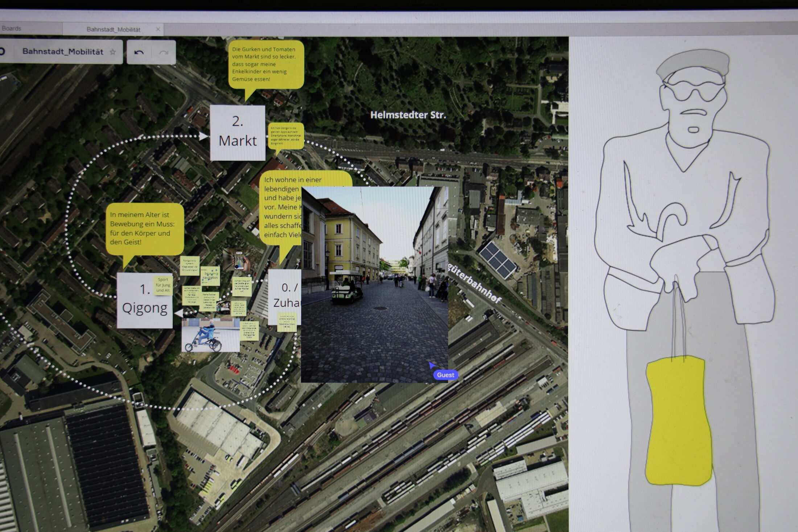Close the Bahnstadt_Mobilität tab
The height and width of the screenshot is (532, 798).
[x=158, y=29]
